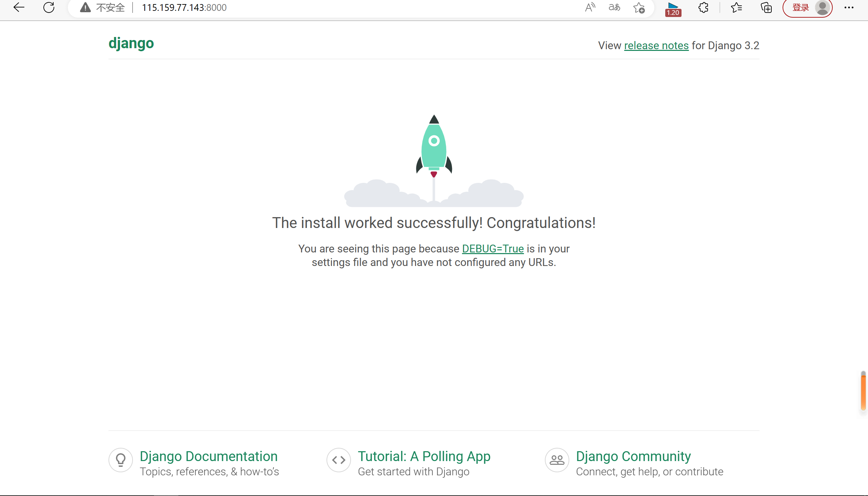This screenshot has width=868, height=496.
Task: Open the extension with the 1.20 badge
Action: (673, 9)
